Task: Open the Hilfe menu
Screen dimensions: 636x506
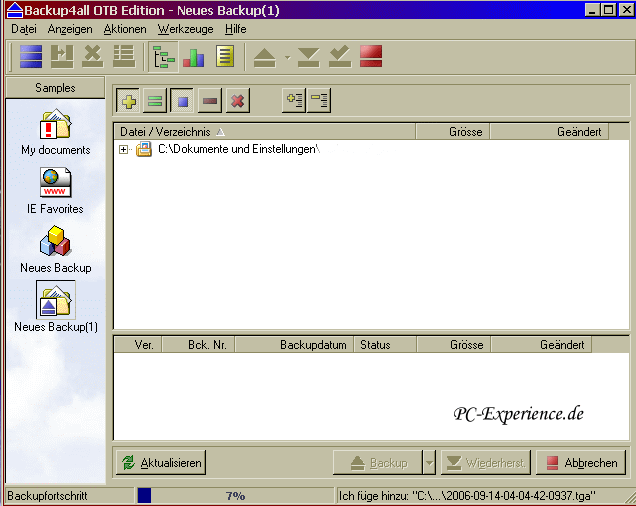Action: pos(236,29)
